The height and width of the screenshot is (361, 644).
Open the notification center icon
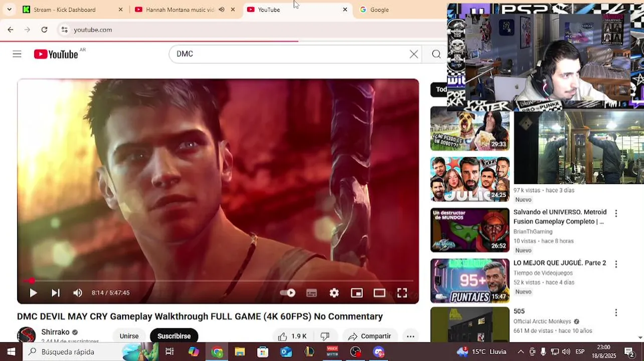pos(629,352)
